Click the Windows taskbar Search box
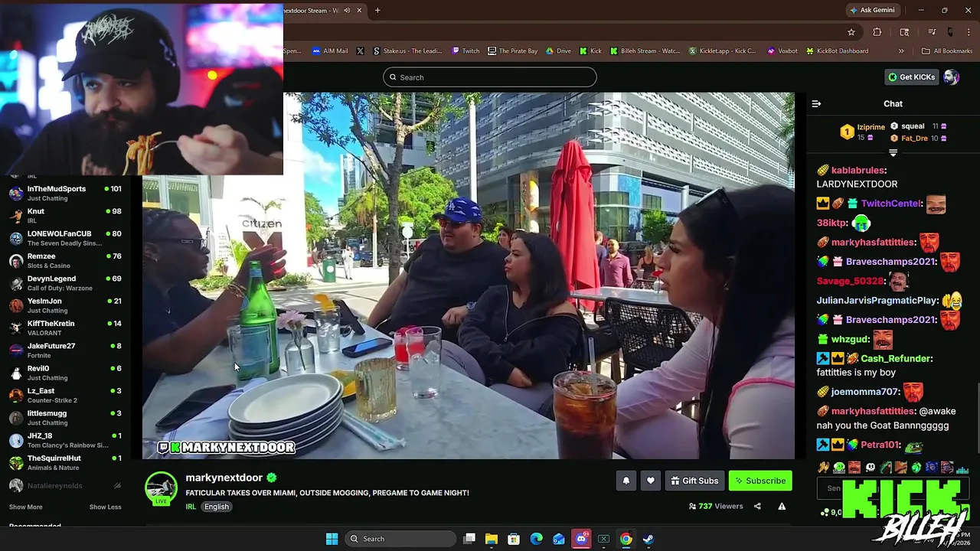The width and height of the screenshot is (980, 551). [x=400, y=539]
